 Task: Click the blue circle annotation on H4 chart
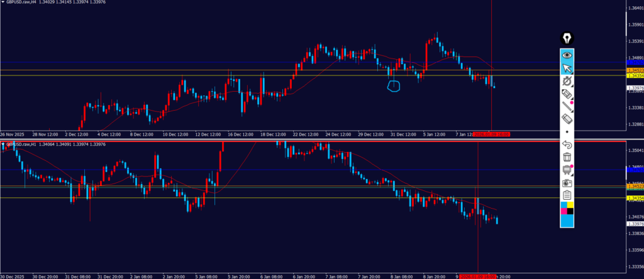coord(394,85)
